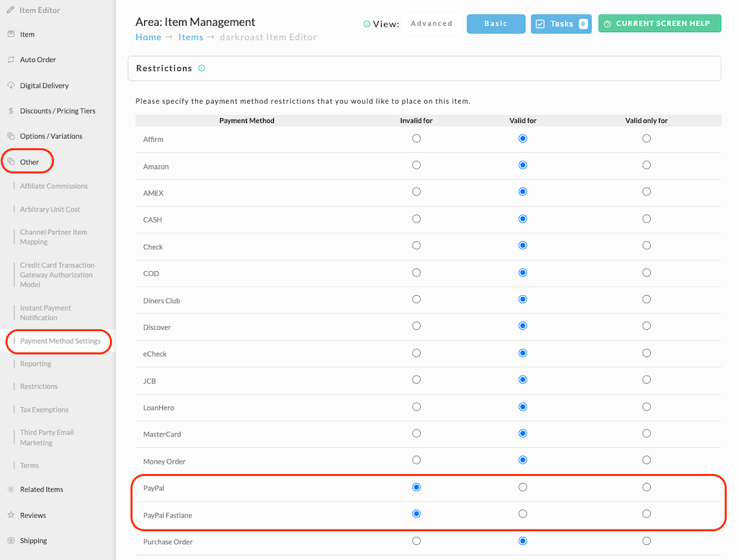
Task: Set Amazon to Valid only for
Action: click(x=647, y=165)
